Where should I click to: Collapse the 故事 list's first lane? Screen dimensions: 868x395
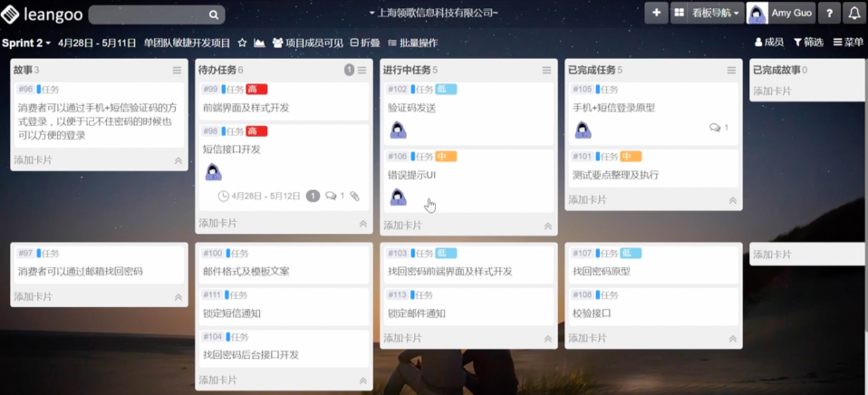tap(178, 161)
